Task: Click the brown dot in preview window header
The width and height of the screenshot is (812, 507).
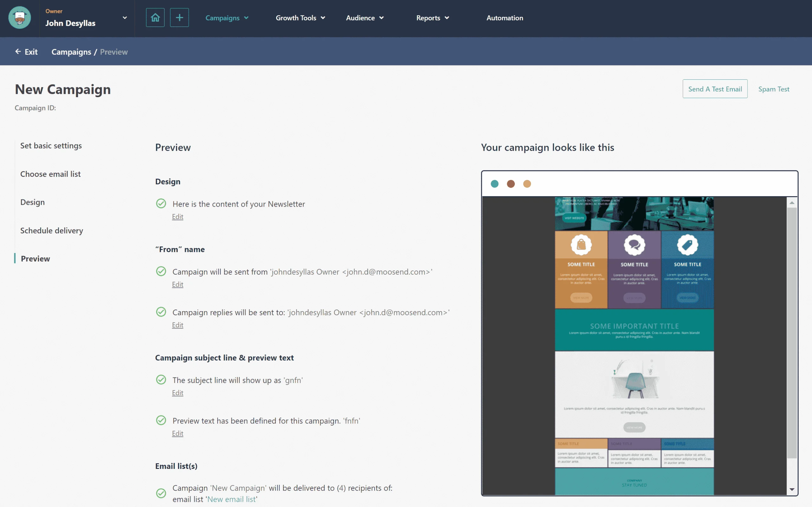Action: [x=511, y=184]
